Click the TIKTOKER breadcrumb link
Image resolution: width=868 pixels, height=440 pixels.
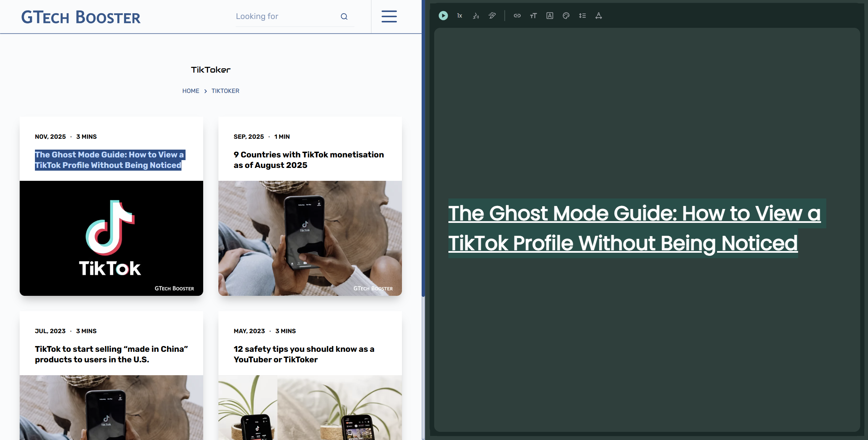225,91
